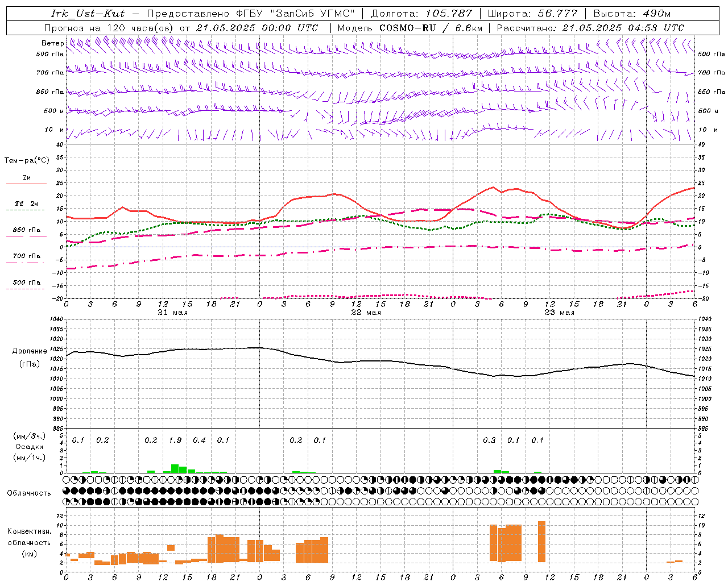
Task: Click the "Давление" pressure panel label
Action: [30, 351]
